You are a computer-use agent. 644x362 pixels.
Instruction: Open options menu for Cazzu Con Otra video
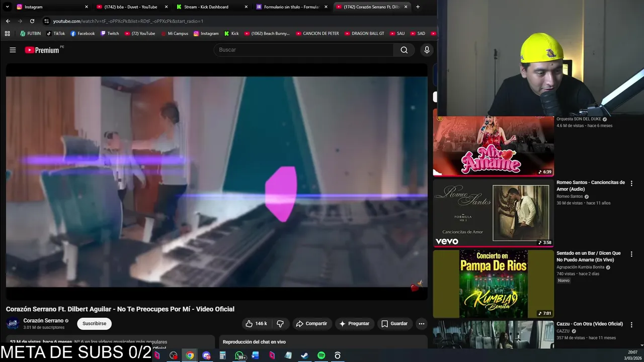(x=631, y=325)
